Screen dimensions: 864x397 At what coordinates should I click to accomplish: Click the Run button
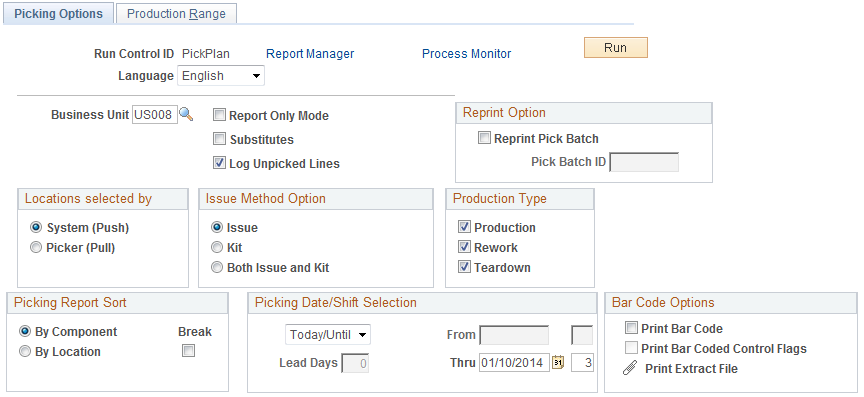[x=615, y=48]
